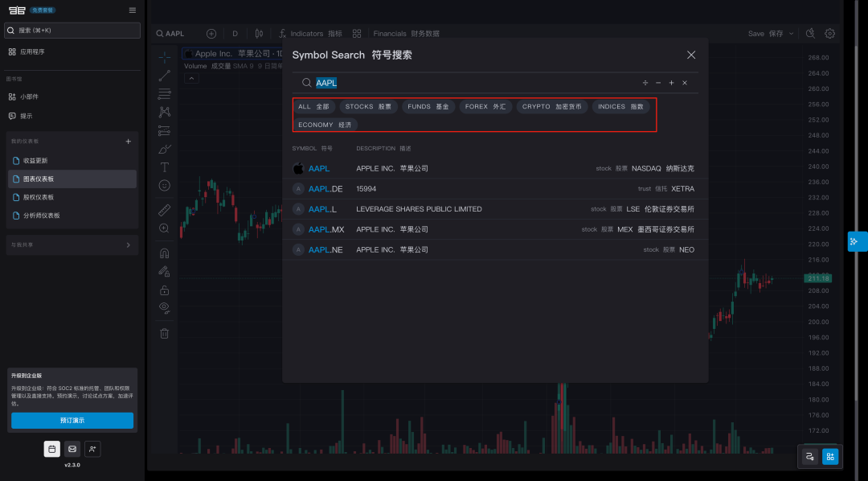This screenshot has height=481, width=868.
Task: Expand the 与我共享 section
Action: tap(72, 245)
